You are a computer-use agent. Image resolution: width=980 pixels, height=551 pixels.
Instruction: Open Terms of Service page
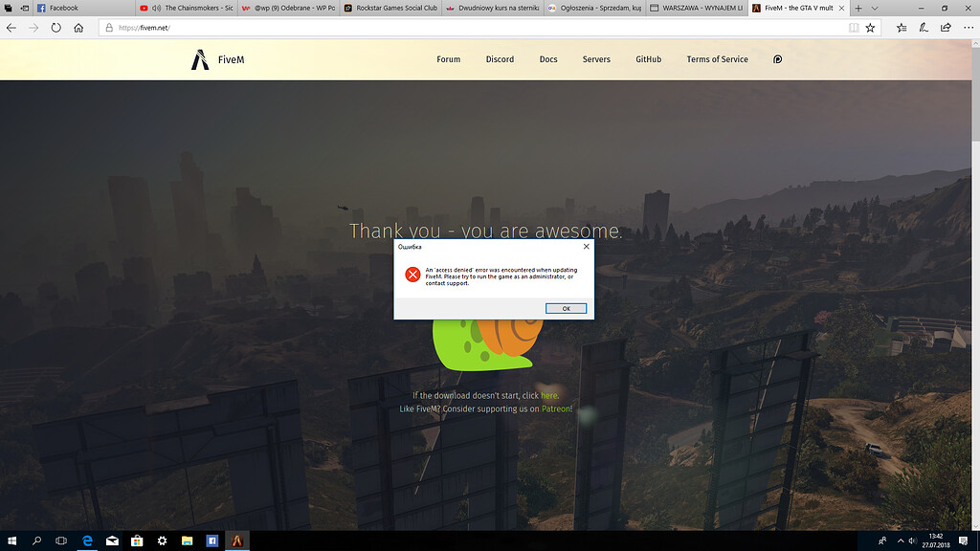click(717, 59)
